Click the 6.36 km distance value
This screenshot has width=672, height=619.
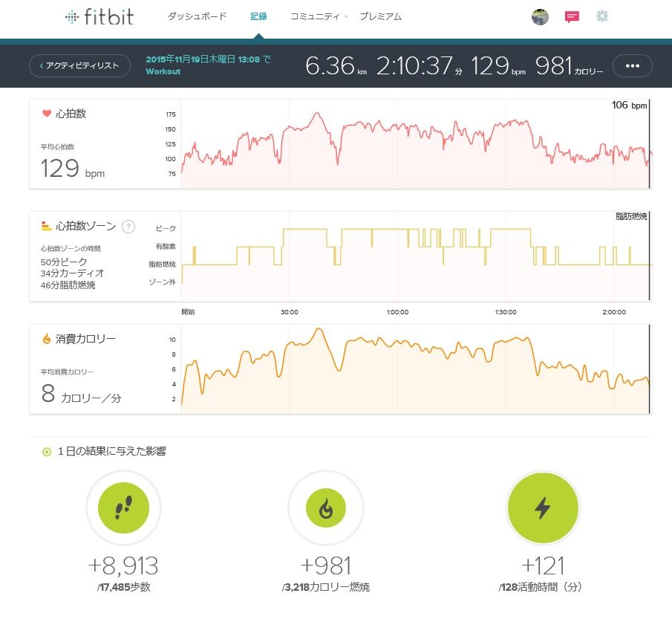(x=336, y=65)
